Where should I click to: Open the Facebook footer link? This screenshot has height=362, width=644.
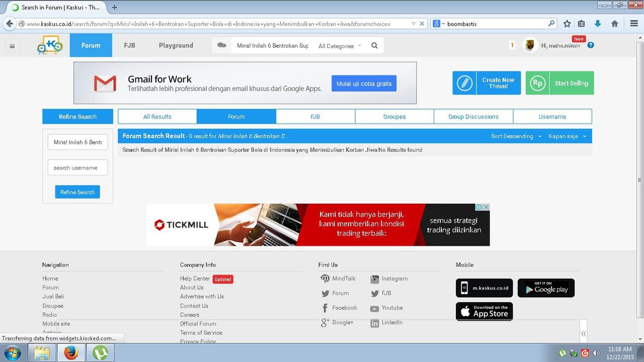pyautogui.click(x=339, y=308)
